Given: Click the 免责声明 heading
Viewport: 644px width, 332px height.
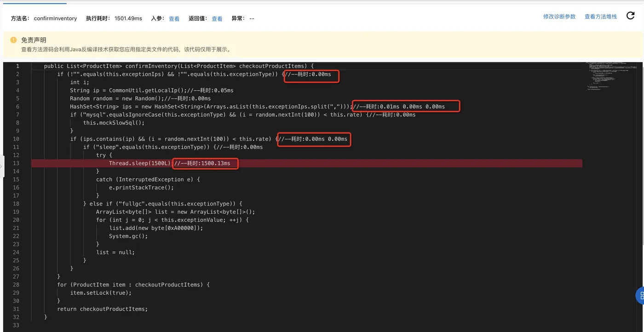Looking at the screenshot, I should click(34, 40).
